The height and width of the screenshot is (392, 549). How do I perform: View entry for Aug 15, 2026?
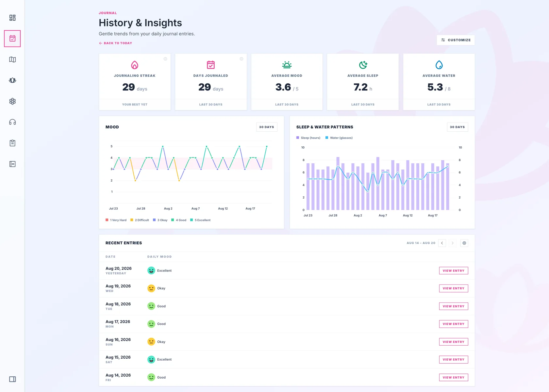(454, 360)
